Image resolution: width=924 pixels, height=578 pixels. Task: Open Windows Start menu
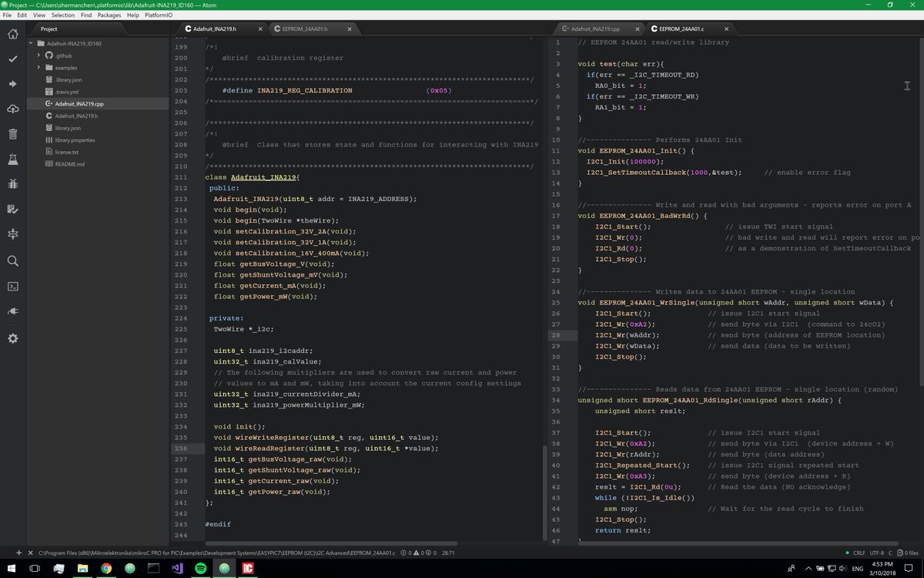(12, 568)
